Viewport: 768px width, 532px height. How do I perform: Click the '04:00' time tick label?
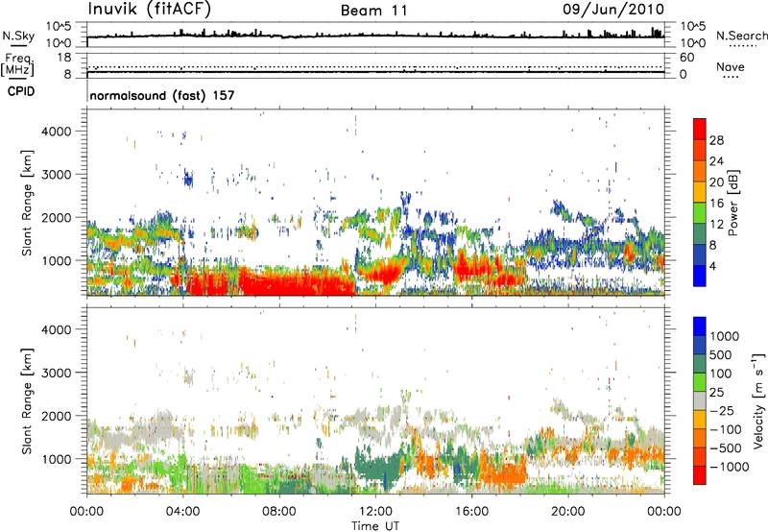pos(182,512)
